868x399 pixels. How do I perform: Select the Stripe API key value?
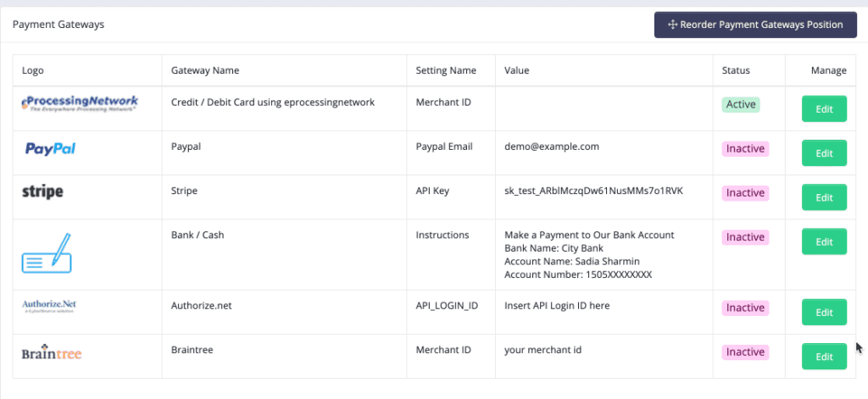[x=593, y=191]
